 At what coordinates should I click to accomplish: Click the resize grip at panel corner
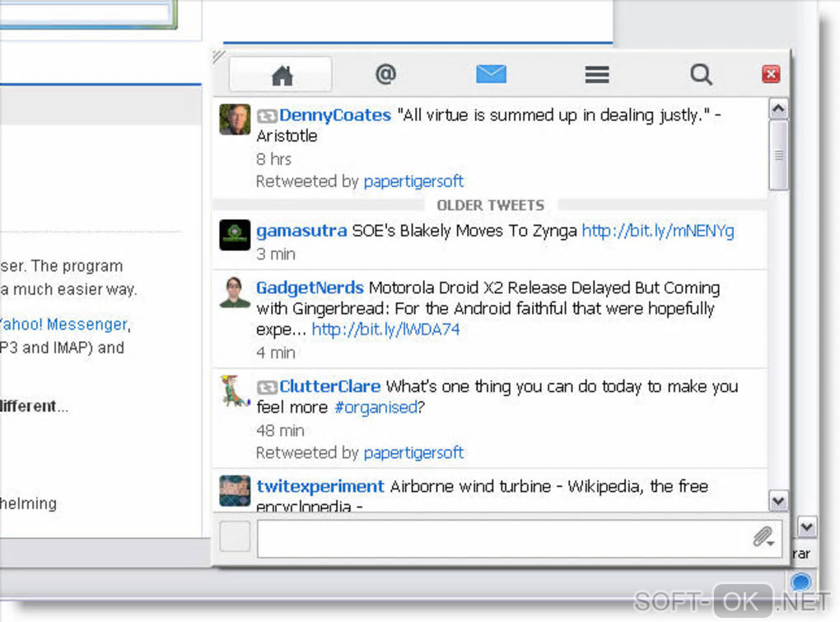tap(218, 56)
